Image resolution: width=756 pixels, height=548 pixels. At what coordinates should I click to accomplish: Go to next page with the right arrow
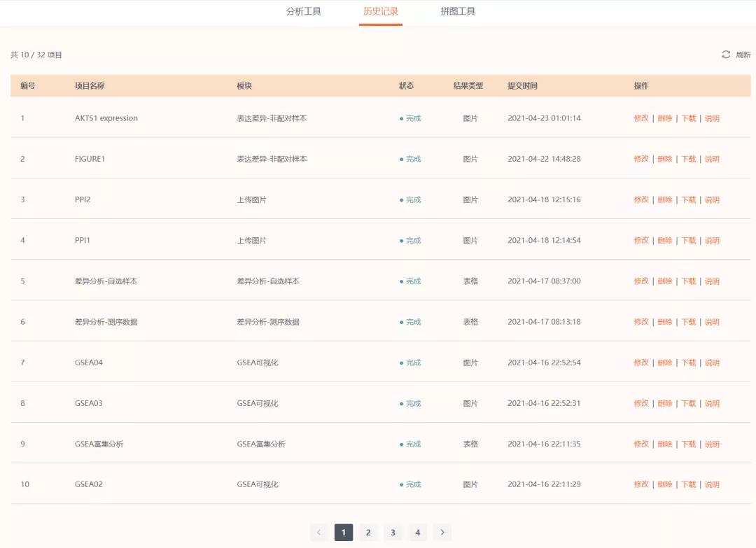tap(442, 532)
